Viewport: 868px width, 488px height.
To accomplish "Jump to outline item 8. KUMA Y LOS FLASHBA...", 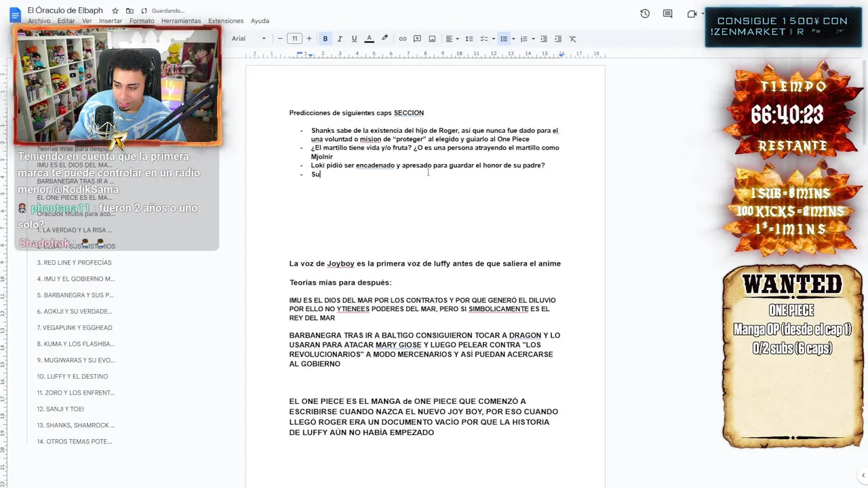I will point(75,344).
